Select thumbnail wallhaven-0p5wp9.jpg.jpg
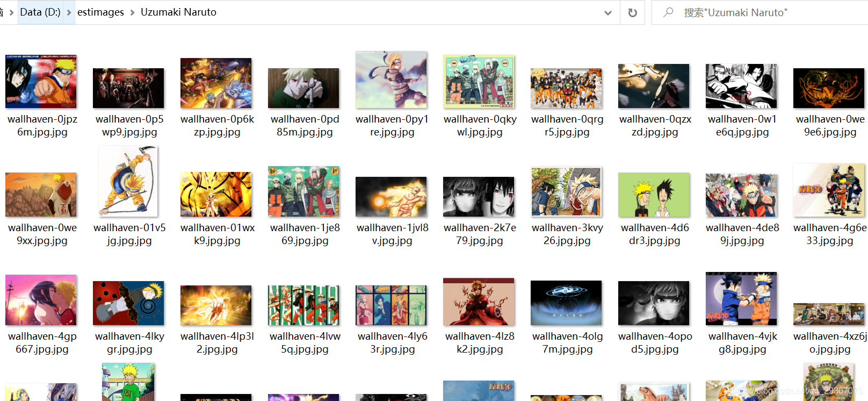 128,88
